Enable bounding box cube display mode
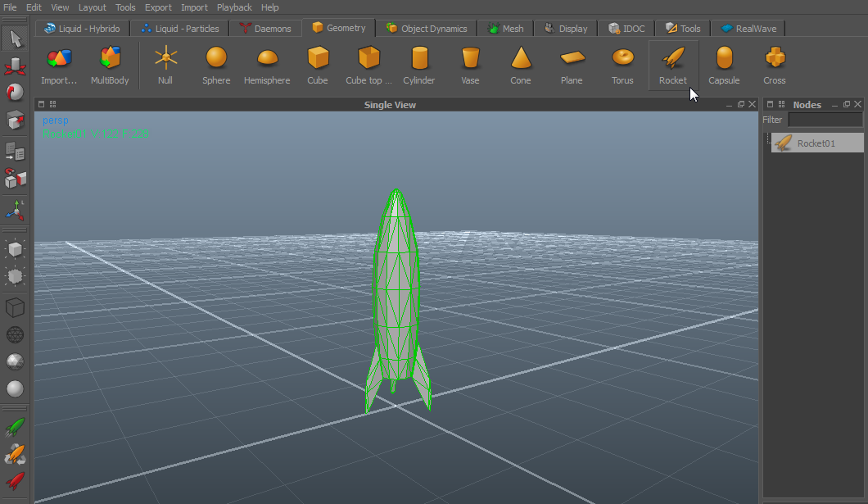Image resolution: width=868 pixels, height=504 pixels. 15,307
